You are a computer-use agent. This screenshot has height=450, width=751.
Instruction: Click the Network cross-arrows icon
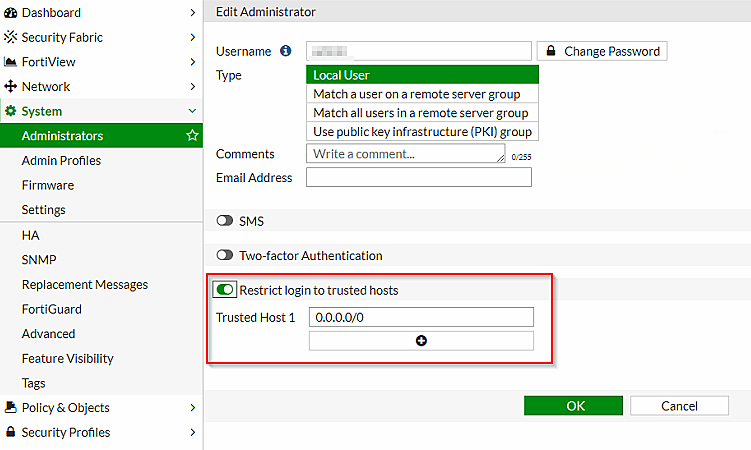click(11, 87)
